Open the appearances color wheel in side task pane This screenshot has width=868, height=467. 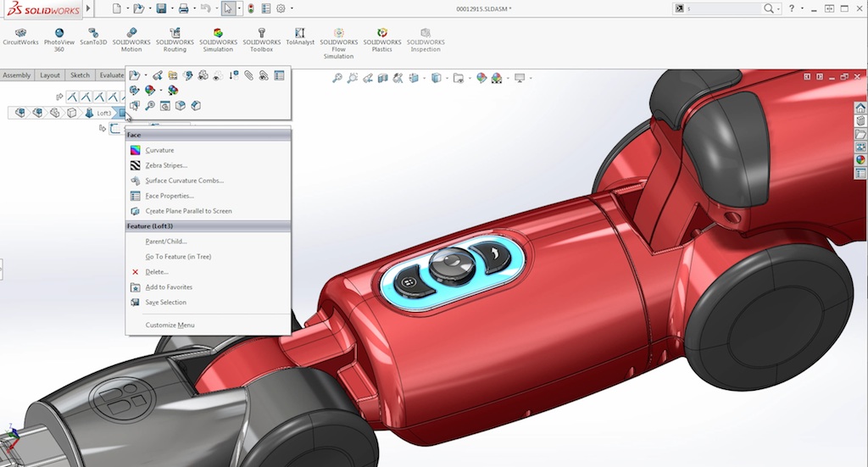click(x=860, y=159)
